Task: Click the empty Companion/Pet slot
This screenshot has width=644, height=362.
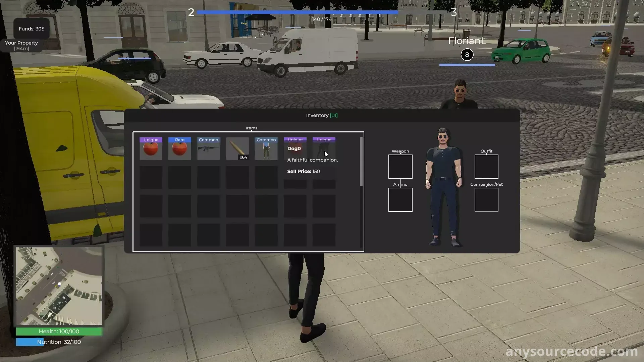Action: (x=486, y=200)
